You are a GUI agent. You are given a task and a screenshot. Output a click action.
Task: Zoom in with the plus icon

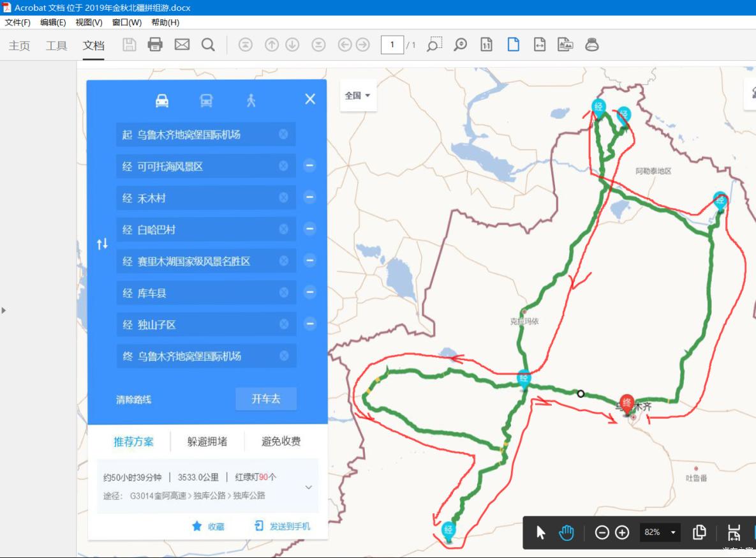click(621, 532)
